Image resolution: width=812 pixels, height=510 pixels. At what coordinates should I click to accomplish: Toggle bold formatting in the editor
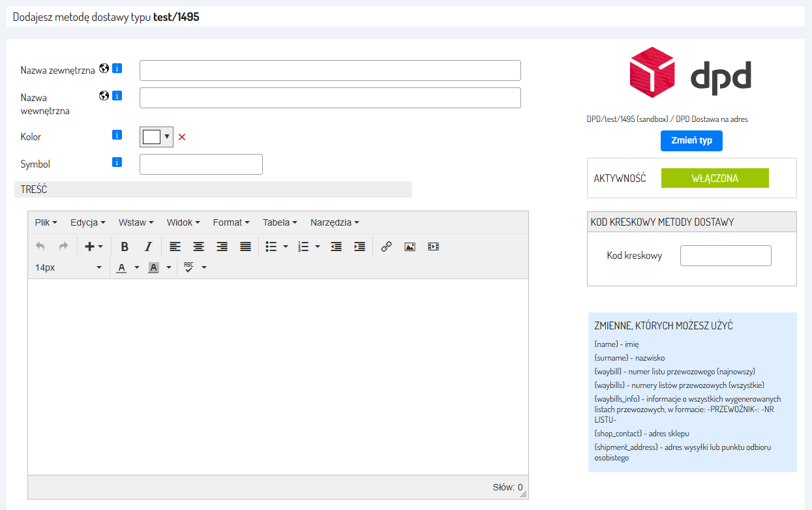(x=125, y=247)
